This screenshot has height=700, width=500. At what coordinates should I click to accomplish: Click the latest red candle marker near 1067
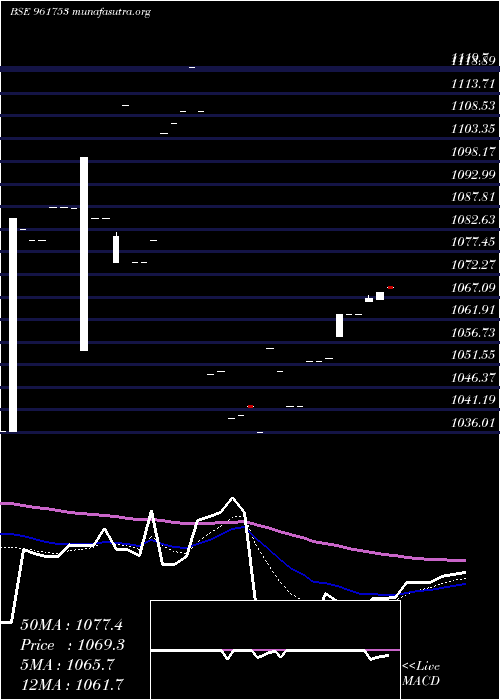391,288
